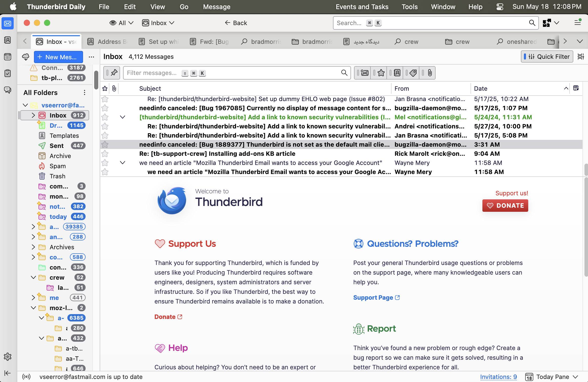Click the message list scrollbar thumb

tap(586, 170)
